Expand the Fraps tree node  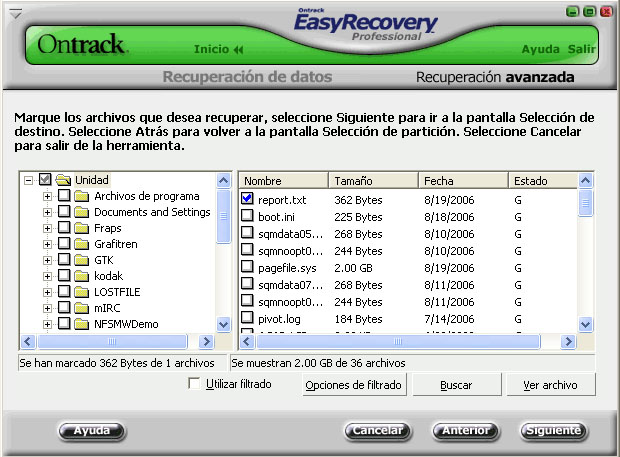pyautogui.click(x=47, y=228)
